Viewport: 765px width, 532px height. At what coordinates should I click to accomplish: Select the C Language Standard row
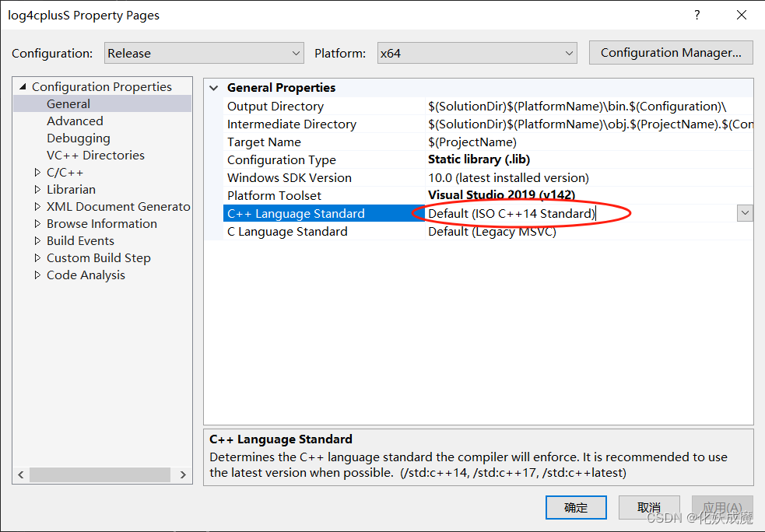288,231
